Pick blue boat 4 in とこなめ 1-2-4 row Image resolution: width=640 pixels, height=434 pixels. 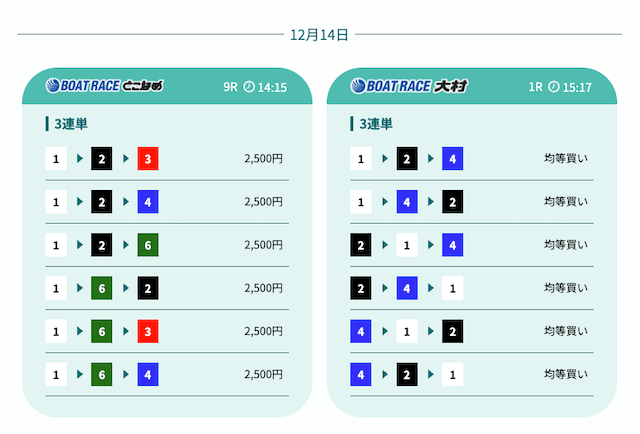coord(148,201)
